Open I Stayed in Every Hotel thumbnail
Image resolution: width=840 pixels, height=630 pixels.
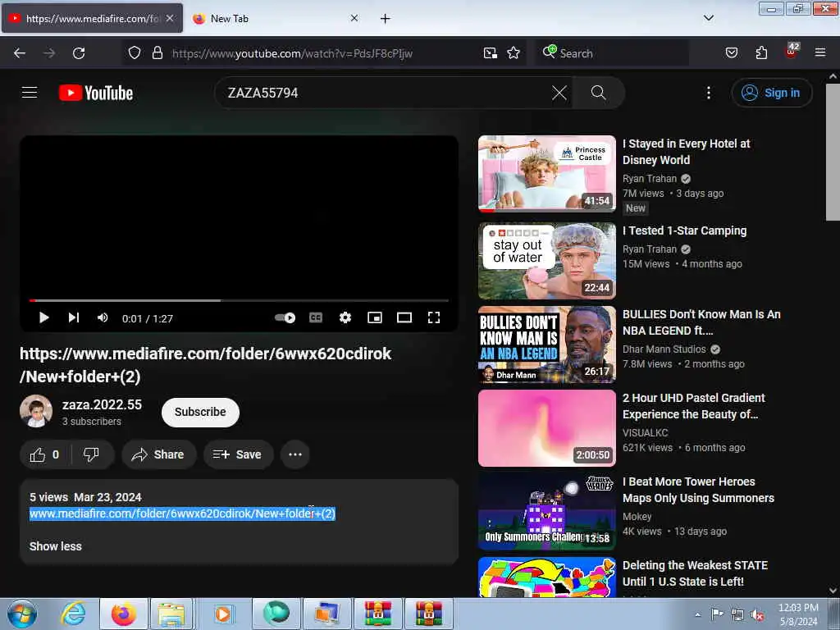pos(547,174)
